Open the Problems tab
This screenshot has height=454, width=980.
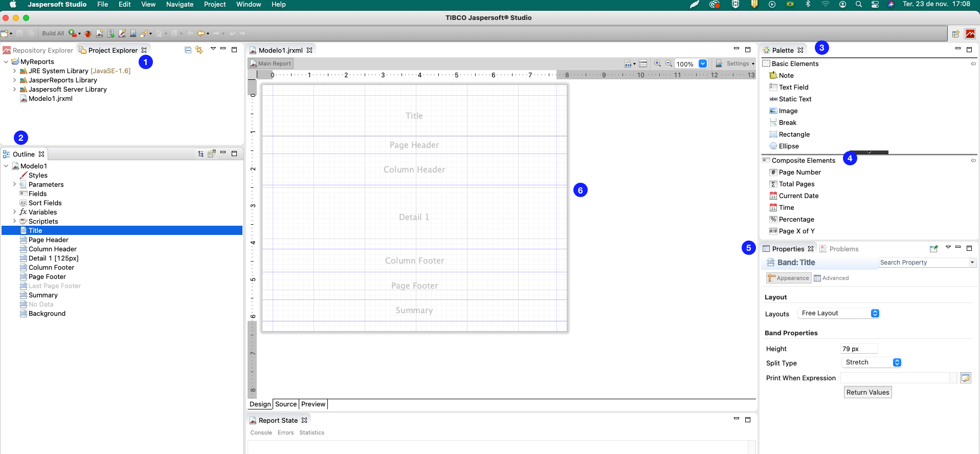point(839,249)
